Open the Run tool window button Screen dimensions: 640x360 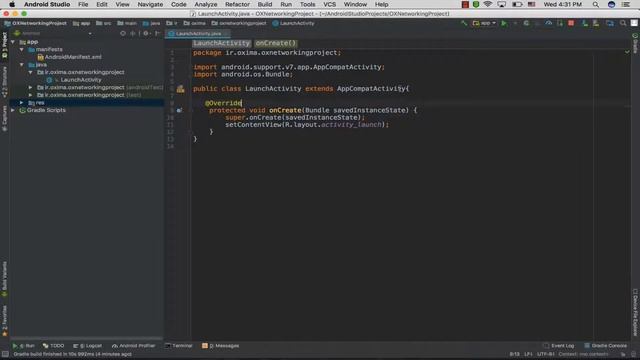[24, 346]
